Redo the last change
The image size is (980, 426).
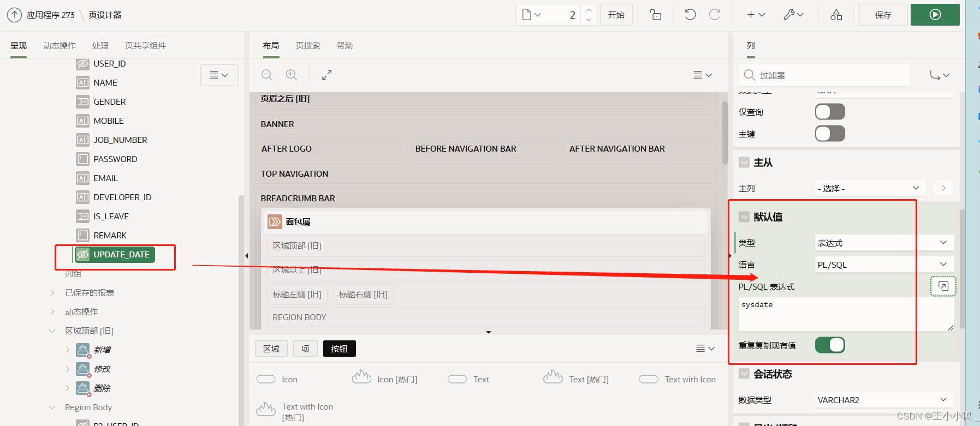(x=715, y=15)
